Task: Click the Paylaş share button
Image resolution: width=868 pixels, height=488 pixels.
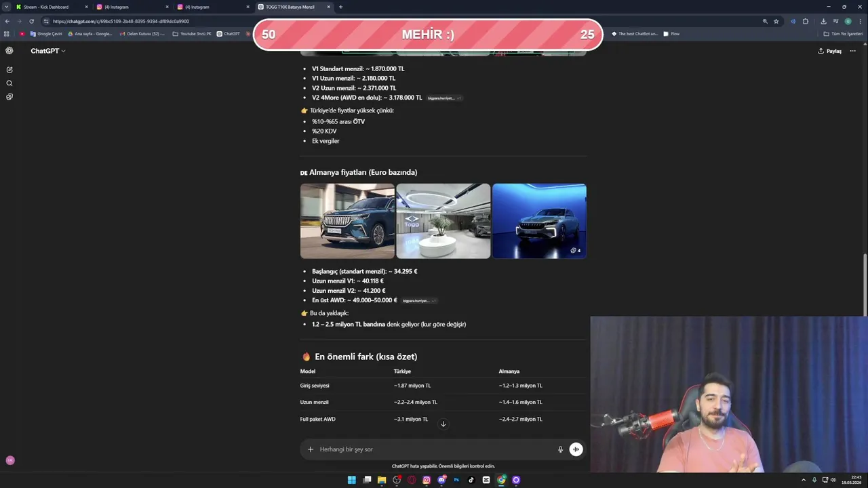Action: pyautogui.click(x=830, y=51)
